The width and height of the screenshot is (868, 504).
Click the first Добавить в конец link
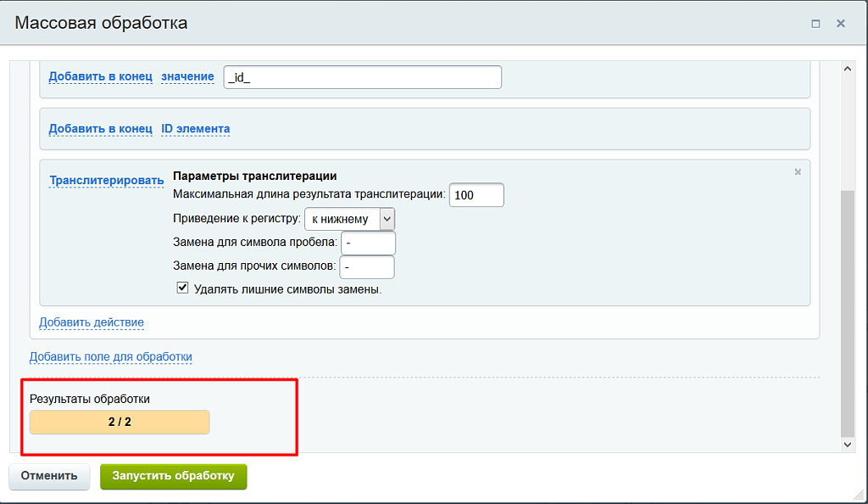pos(101,76)
